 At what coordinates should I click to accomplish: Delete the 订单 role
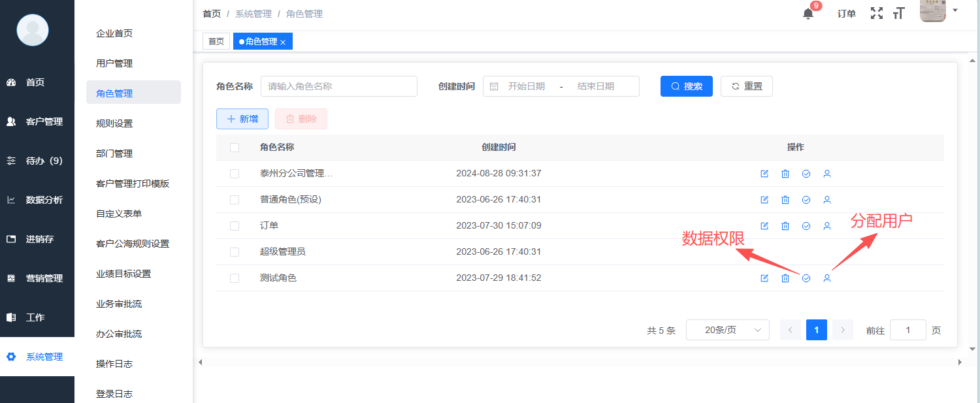tap(785, 226)
